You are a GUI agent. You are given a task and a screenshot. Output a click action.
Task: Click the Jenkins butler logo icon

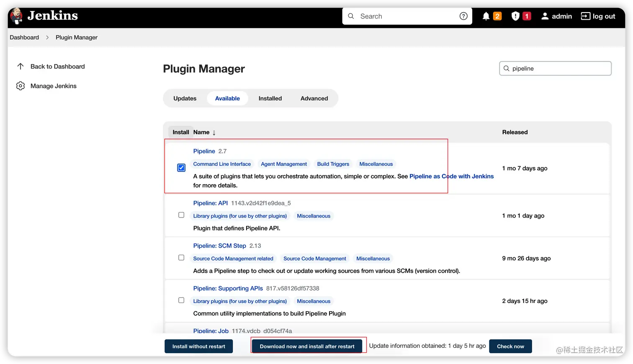tap(17, 16)
